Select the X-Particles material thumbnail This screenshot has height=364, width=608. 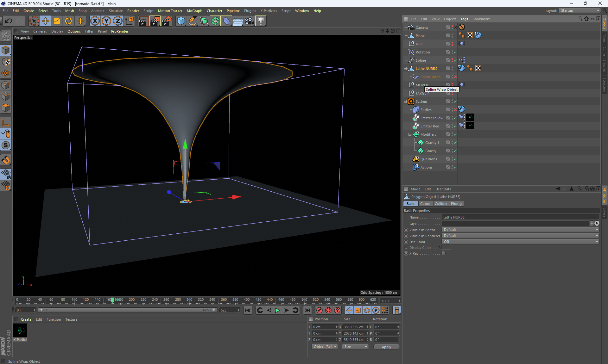(20, 331)
